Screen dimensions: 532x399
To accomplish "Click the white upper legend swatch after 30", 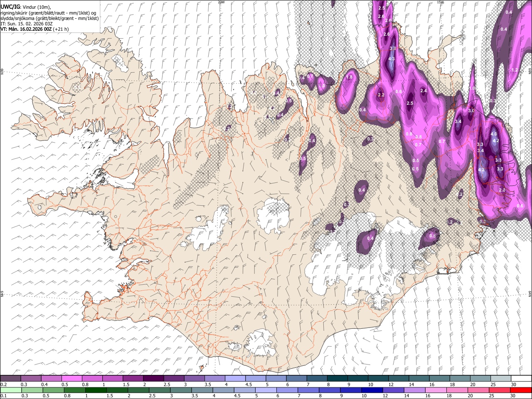I will (x=522, y=378).
